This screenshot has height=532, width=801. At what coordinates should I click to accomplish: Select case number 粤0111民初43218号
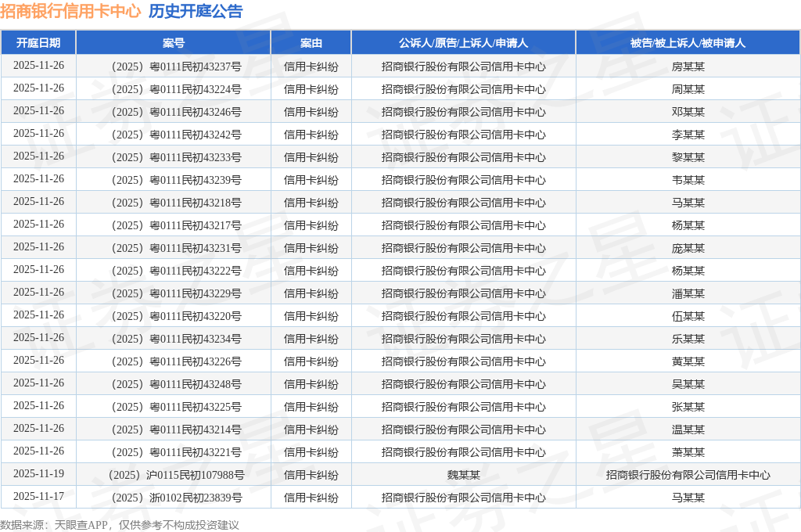(x=176, y=203)
